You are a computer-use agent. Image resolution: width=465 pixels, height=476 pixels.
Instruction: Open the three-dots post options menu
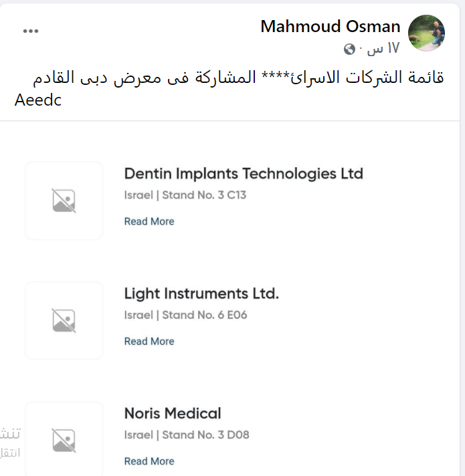tap(31, 31)
